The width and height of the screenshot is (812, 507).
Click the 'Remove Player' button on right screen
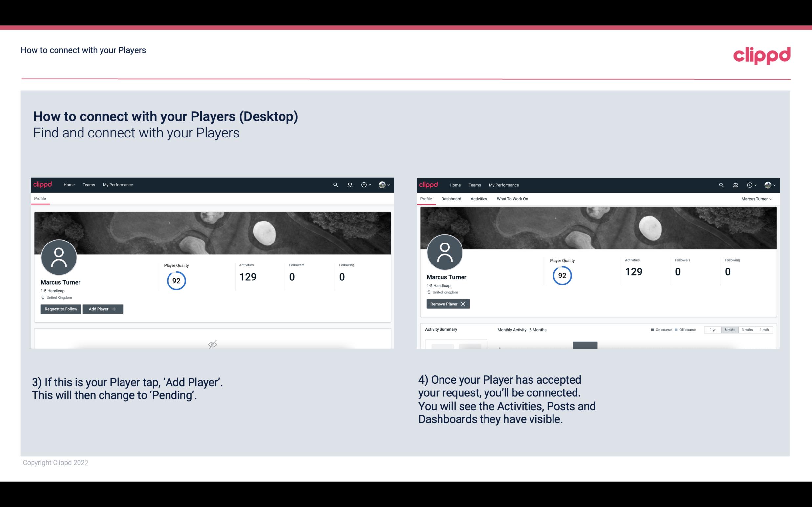click(448, 304)
